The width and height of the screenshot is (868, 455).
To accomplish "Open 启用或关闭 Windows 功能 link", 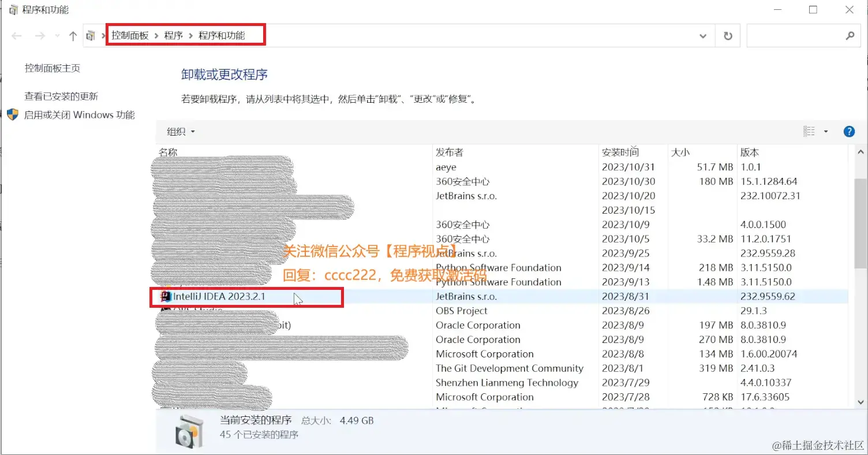I will [x=80, y=115].
